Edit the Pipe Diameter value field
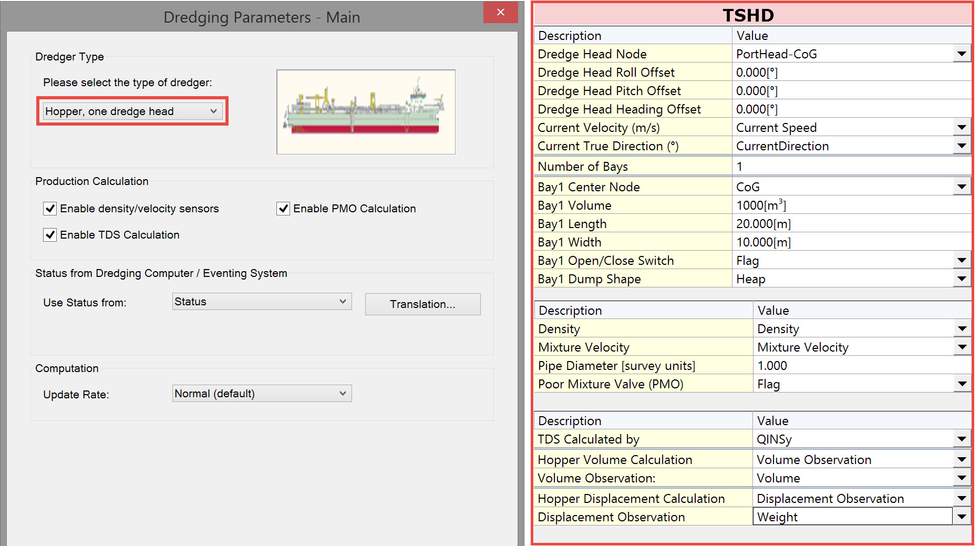 click(861, 366)
